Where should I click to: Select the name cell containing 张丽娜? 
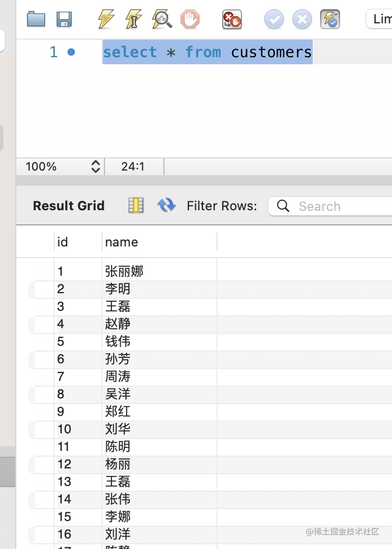(x=124, y=271)
